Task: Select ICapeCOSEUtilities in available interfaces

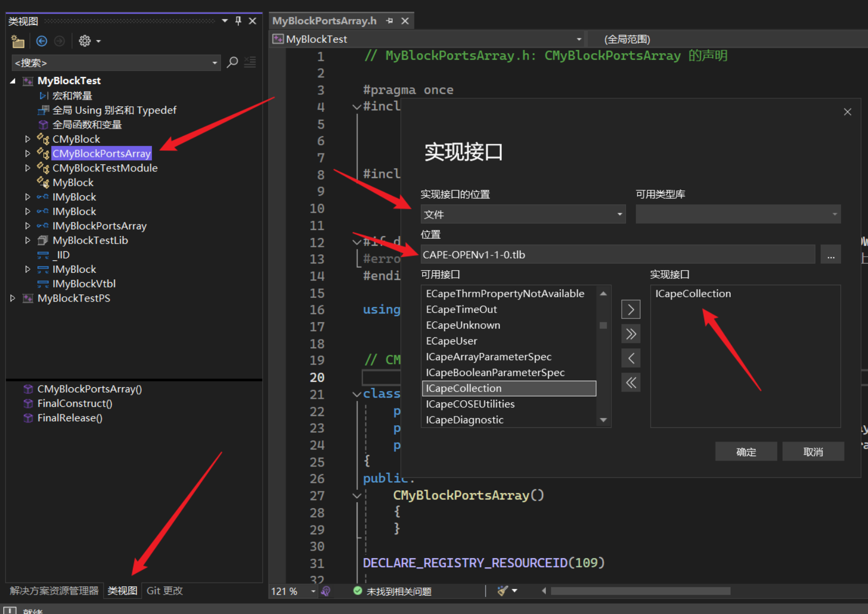Action: pos(470,404)
